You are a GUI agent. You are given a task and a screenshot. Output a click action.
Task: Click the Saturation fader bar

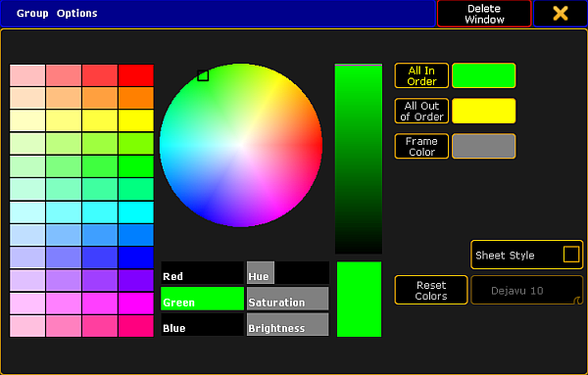coord(288,299)
